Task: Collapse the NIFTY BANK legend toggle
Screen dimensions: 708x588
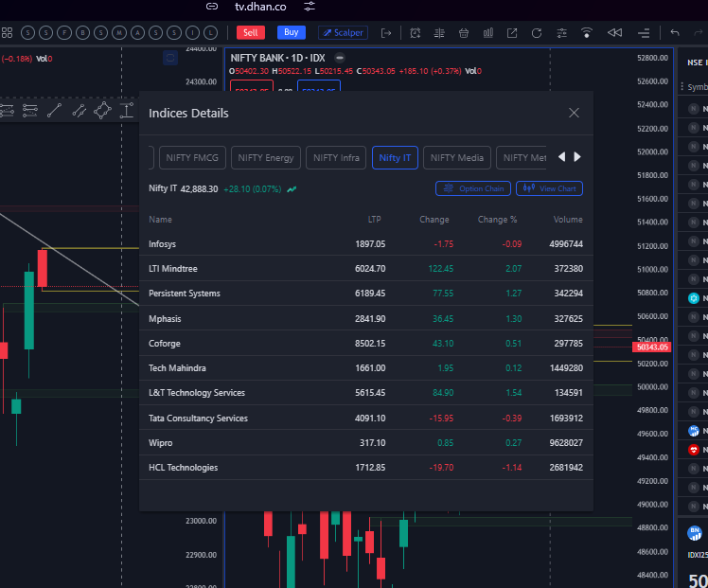Action: (x=340, y=58)
